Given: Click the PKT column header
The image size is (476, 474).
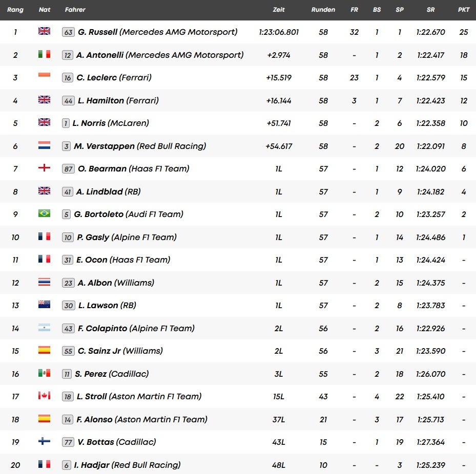Looking at the screenshot, I should tap(464, 10).
